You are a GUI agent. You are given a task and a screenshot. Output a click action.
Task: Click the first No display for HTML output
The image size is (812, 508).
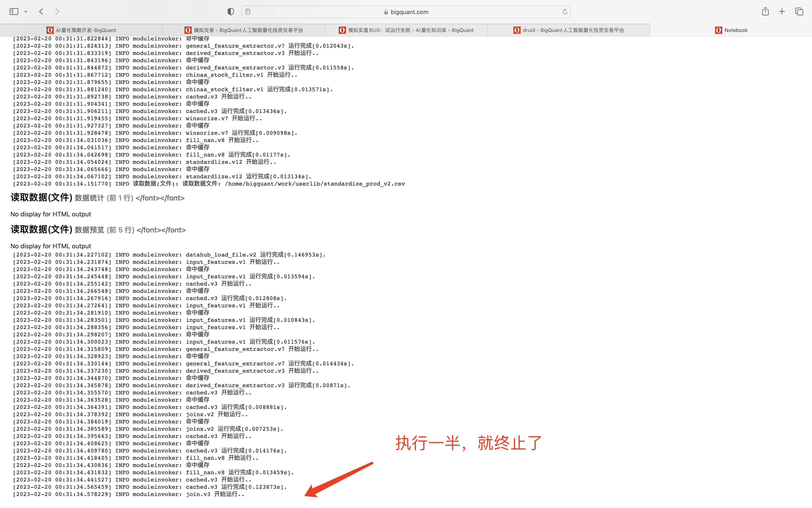point(51,214)
